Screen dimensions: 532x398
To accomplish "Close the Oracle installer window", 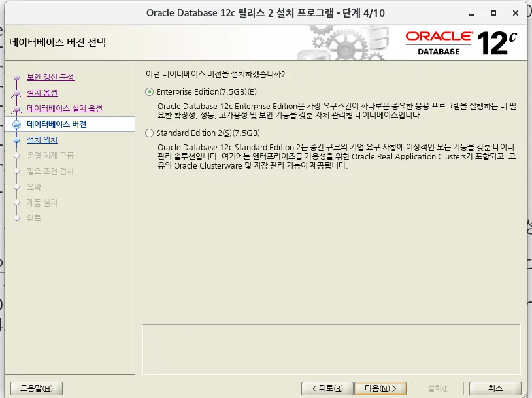I will point(516,13).
